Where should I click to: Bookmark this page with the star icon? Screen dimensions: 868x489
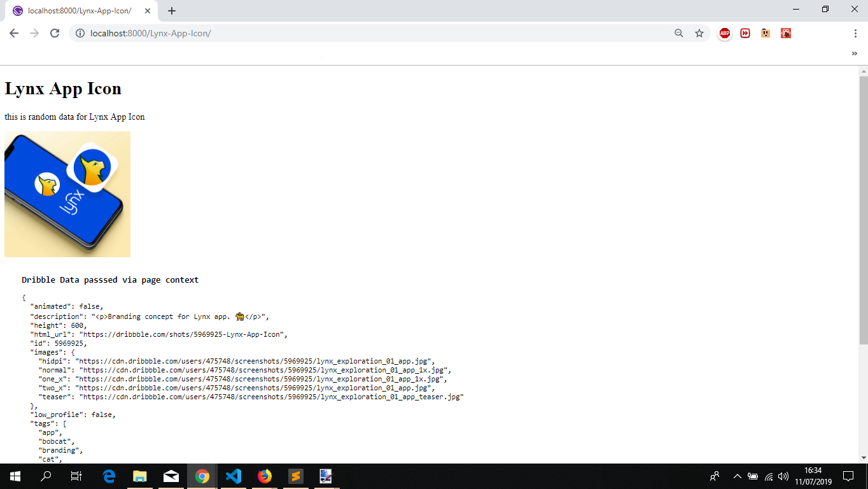[699, 33]
